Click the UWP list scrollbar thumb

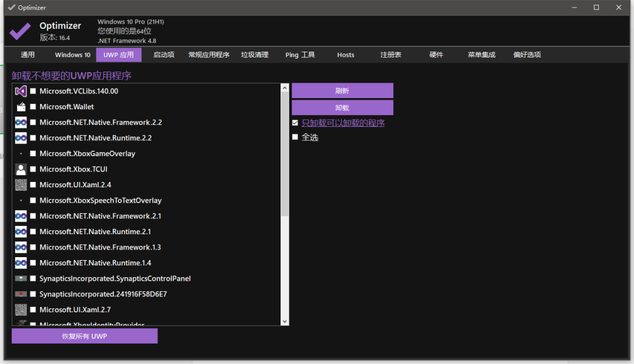[285, 154]
